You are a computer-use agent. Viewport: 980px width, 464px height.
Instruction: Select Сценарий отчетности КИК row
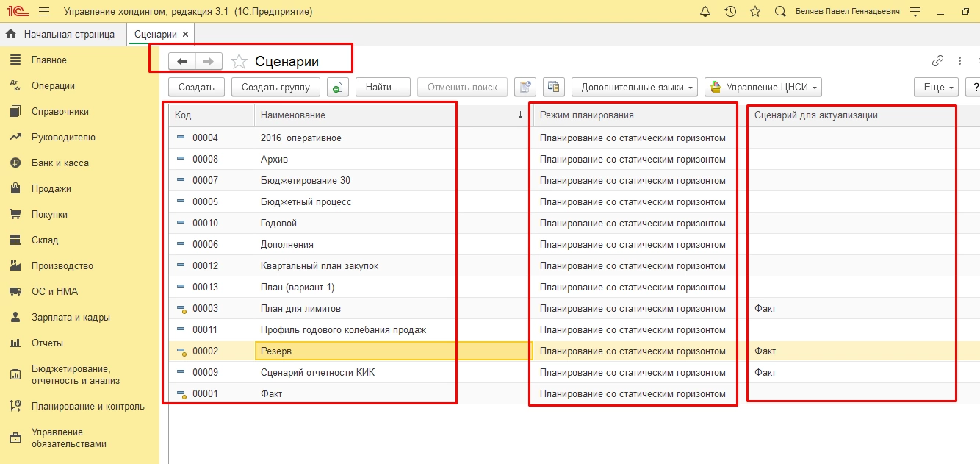click(x=574, y=372)
